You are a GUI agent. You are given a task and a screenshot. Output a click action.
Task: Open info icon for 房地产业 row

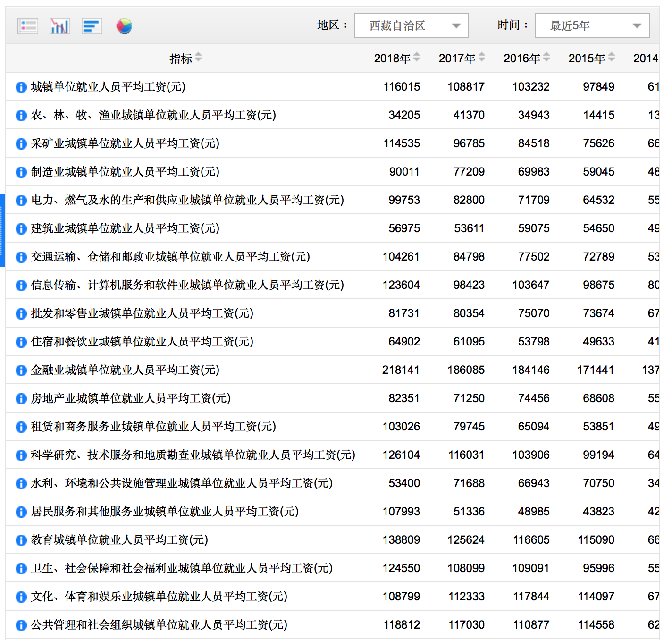21,398
